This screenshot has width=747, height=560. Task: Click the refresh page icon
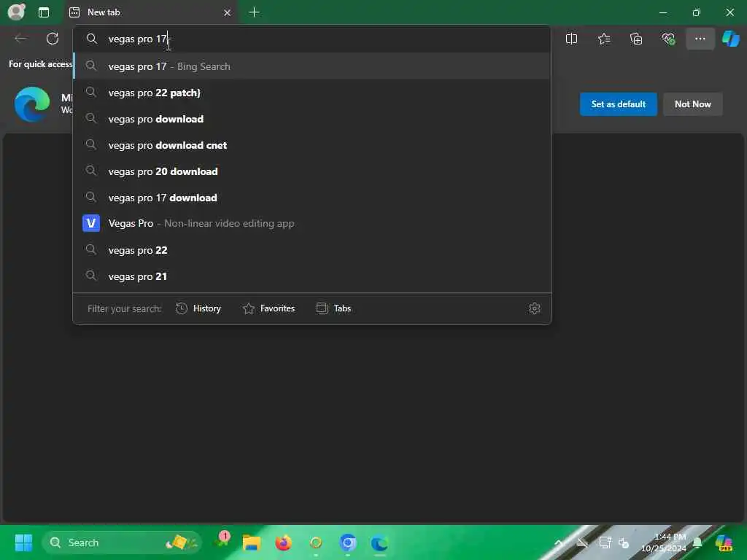[x=53, y=39]
